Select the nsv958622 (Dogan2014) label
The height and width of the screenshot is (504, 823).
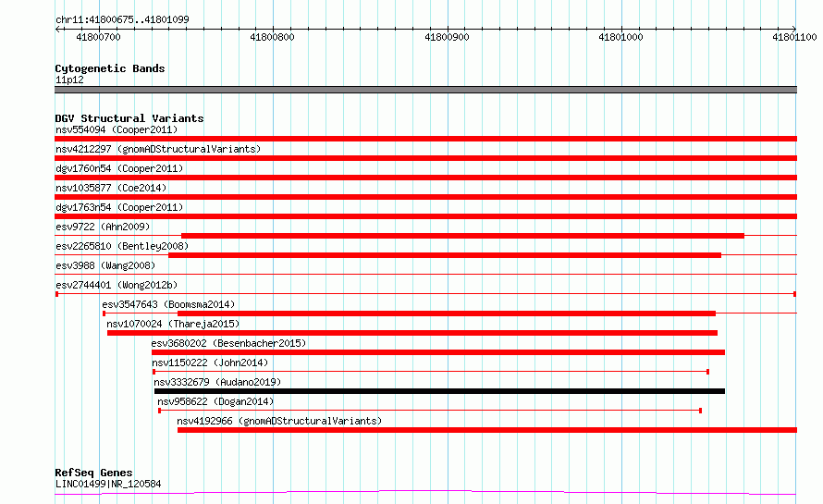coord(215,401)
